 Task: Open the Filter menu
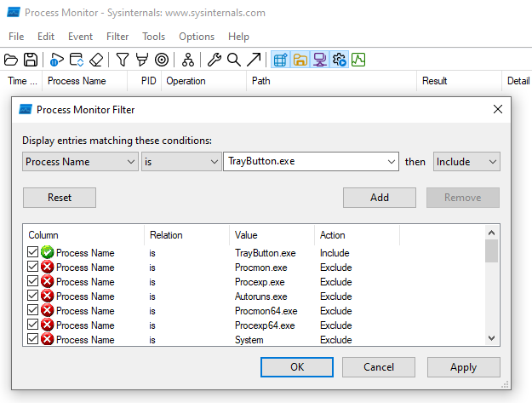click(x=117, y=37)
